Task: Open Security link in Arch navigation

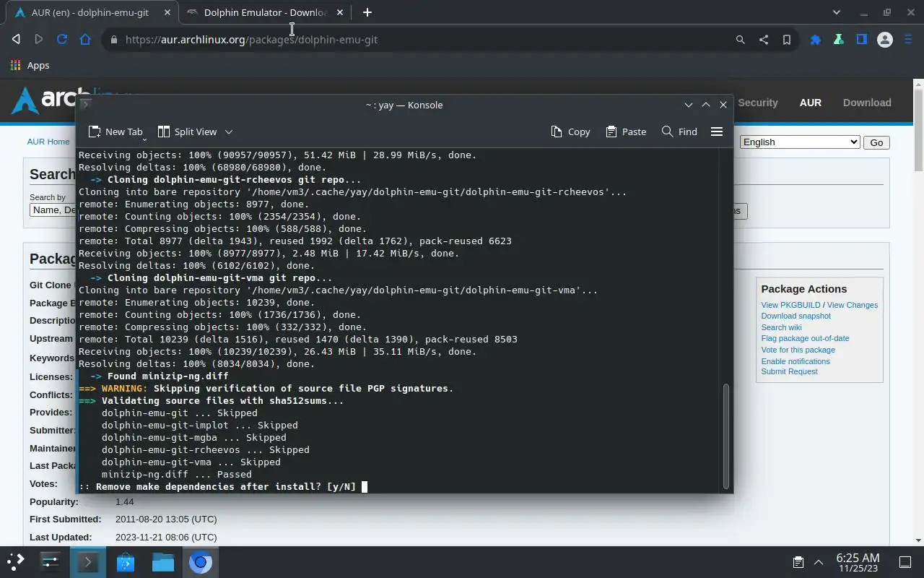Action: pos(757,103)
